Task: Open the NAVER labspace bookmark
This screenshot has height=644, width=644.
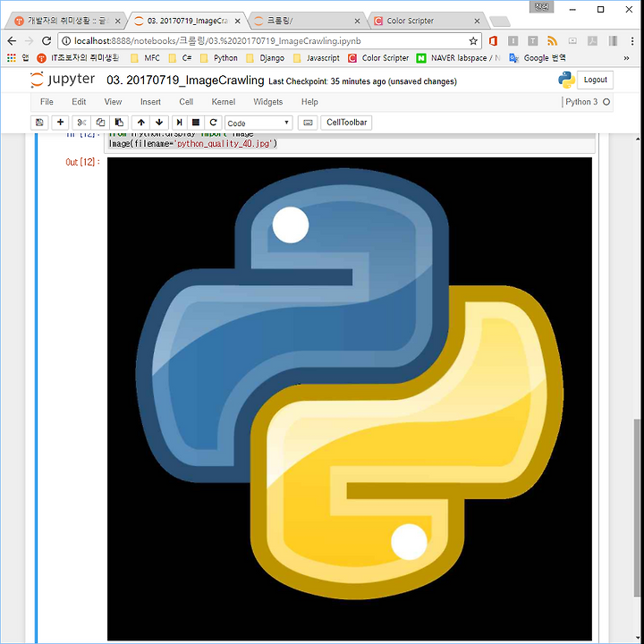Action: 458,58
